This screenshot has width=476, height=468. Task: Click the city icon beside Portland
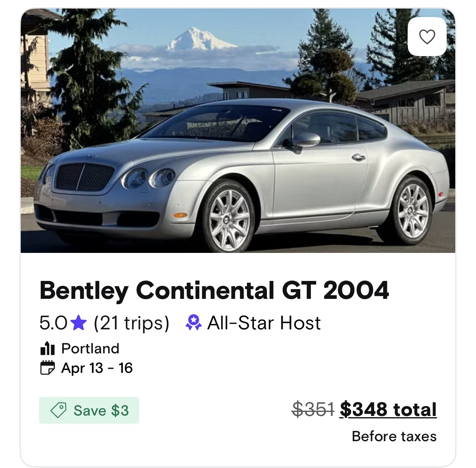point(47,348)
